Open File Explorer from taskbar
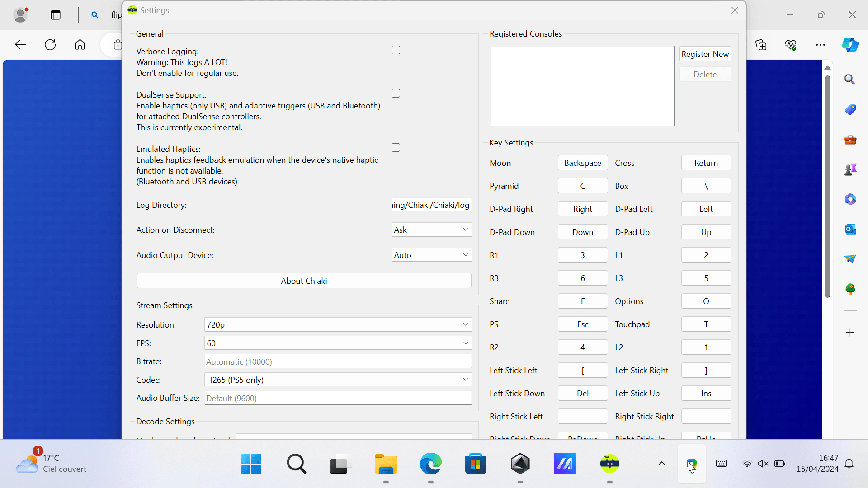The width and height of the screenshot is (868, 488). pos(386,464)
